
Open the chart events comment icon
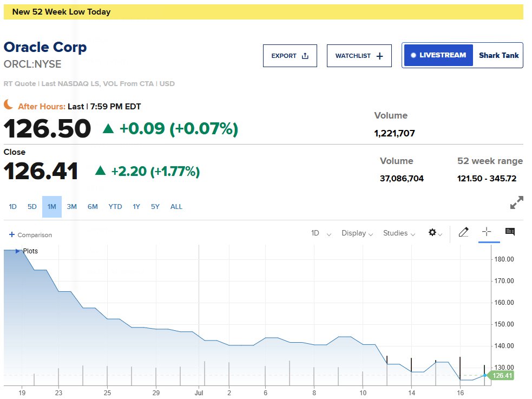510,232
